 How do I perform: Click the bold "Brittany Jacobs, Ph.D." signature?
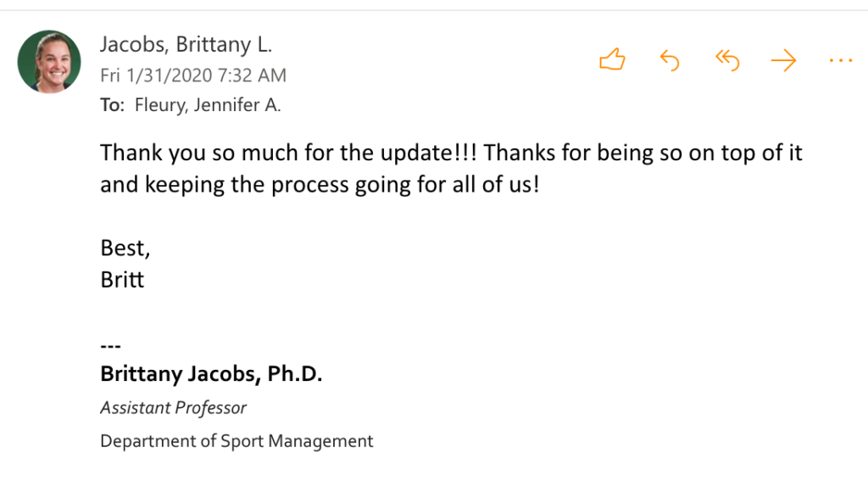click(x=211, y=374)
